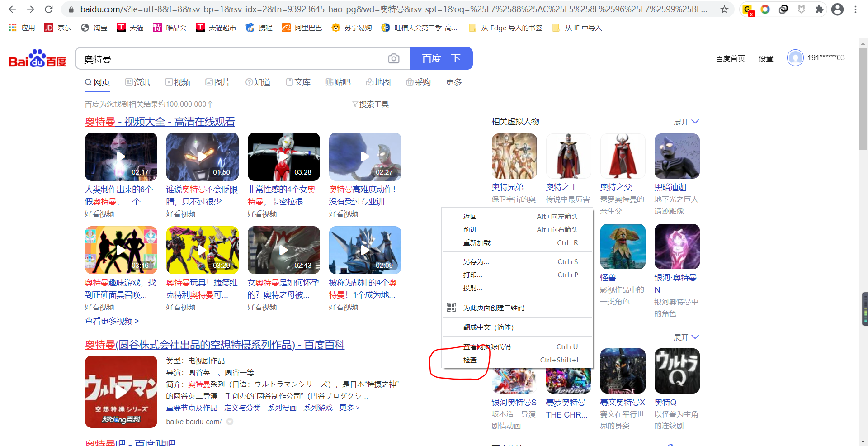
Task: Open the 系列漫画 link
Action: click(282, 408)
